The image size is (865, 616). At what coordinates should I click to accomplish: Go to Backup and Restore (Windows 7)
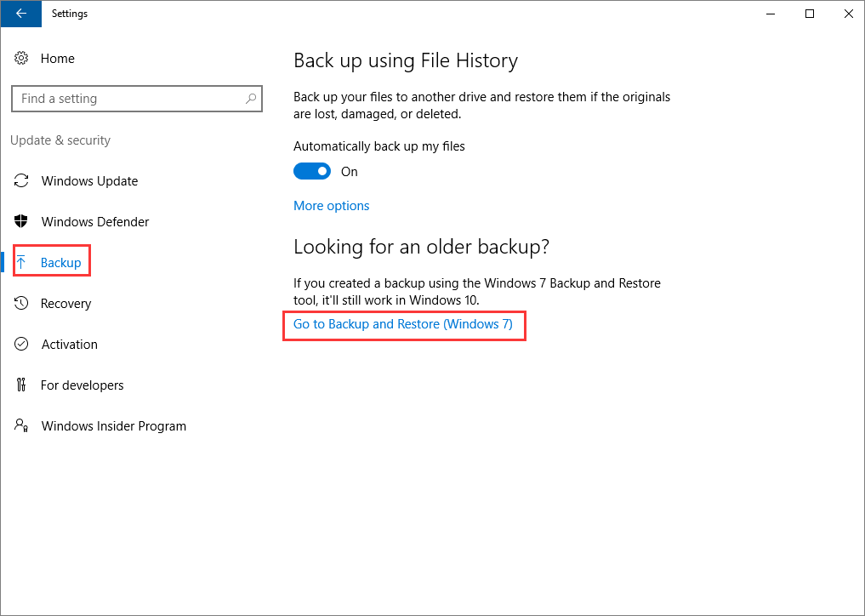coord(404,324)
